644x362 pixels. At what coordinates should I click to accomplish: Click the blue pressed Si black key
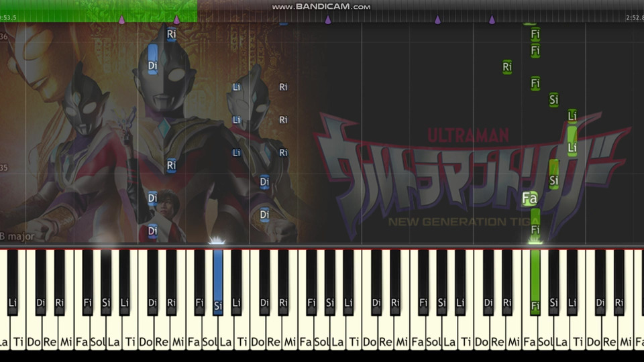click(217, 282)
